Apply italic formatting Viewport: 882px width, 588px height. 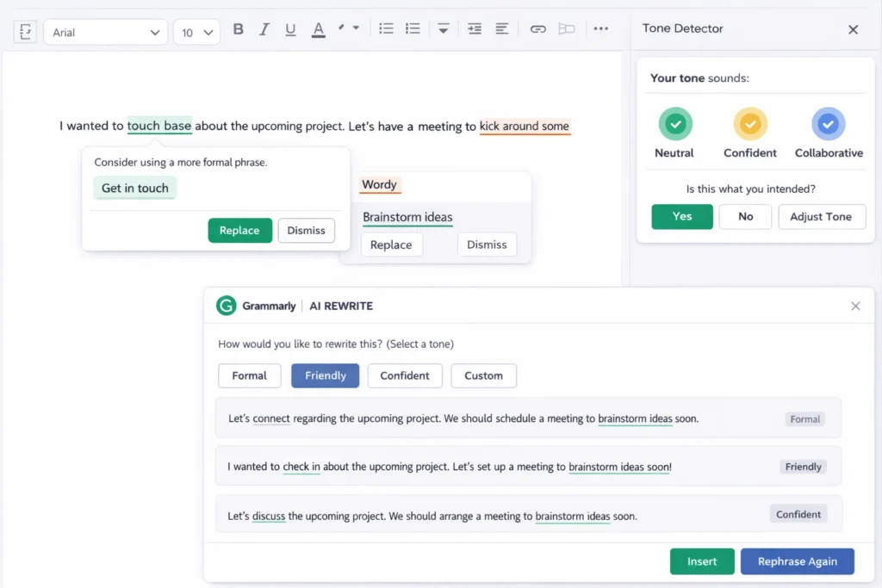coord(264,28)
